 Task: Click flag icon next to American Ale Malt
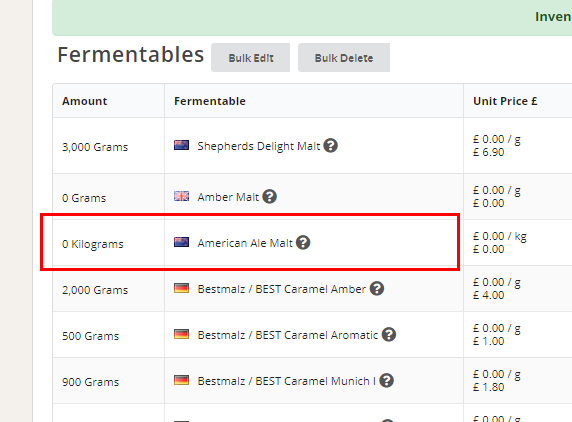tap(181, 242)
